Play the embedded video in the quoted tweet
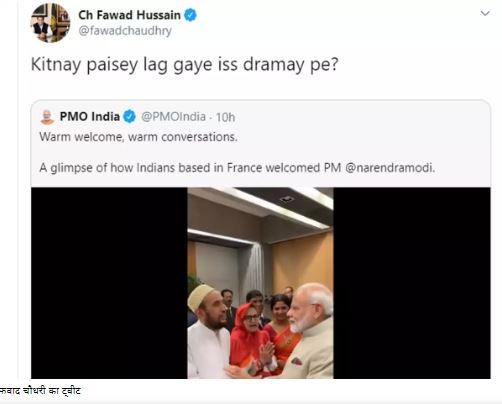 pos(260,283)
